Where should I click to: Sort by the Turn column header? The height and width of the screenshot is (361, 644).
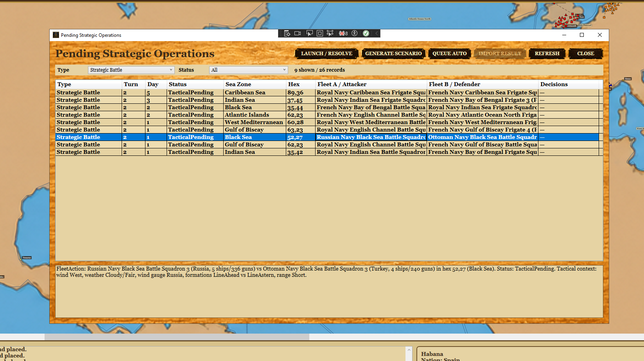tap(133, 84)
